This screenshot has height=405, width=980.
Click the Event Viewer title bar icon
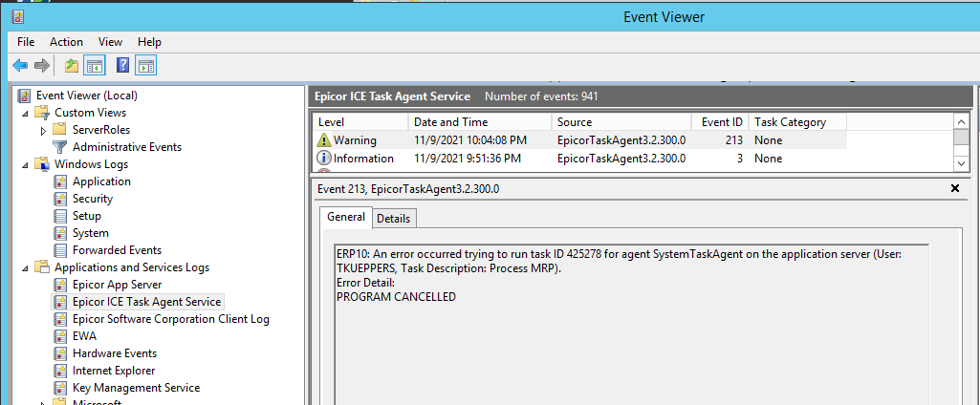pos(17,16)
